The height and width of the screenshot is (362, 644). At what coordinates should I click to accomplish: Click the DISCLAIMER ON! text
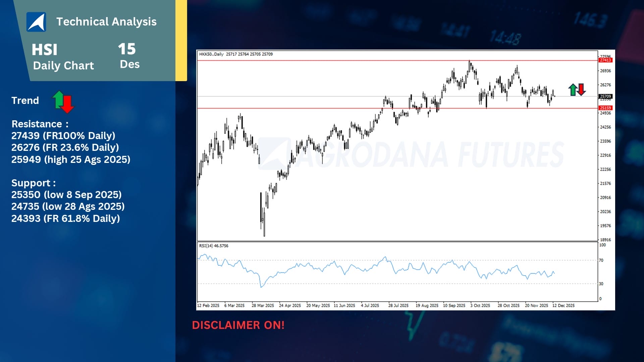(x=238, y=325)
